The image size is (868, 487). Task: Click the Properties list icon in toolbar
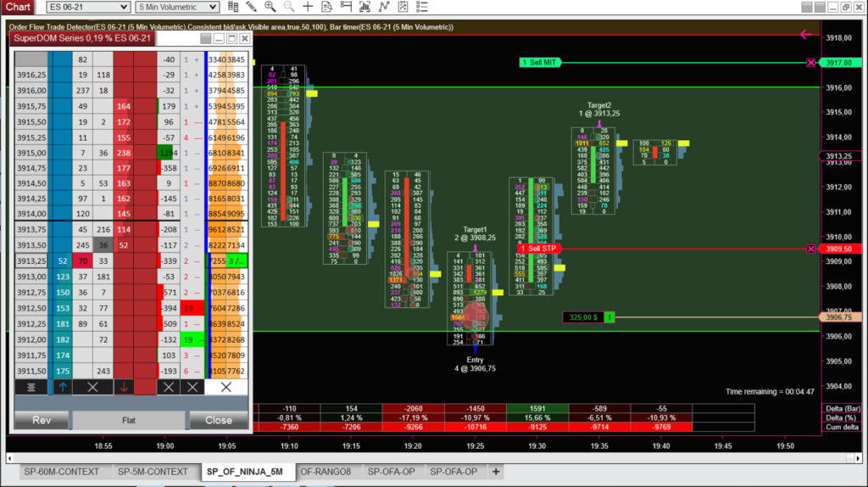(420, 7)
